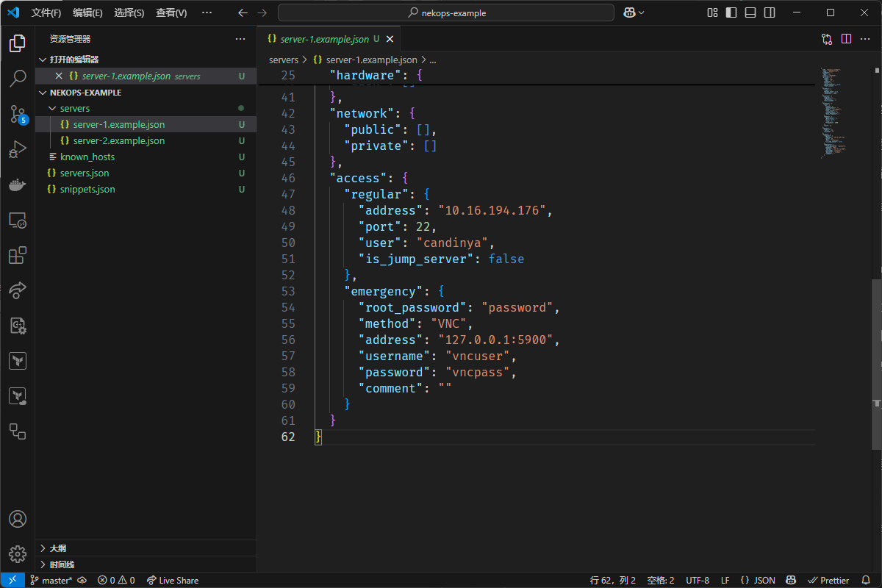Image resolution: width=882 pixels, height=588 pixels.
Task: Open the Remote Explorer view
Action: pyautogui.click(x=18, y=220)
